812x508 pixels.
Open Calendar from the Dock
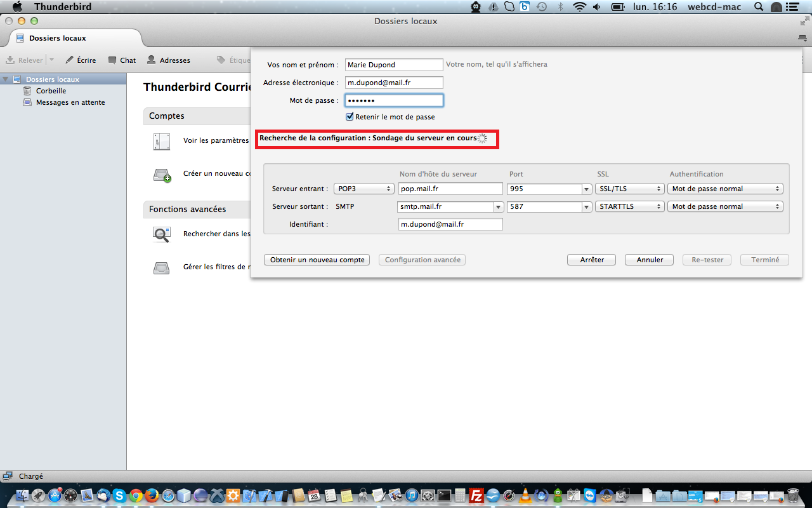[314, 495]
